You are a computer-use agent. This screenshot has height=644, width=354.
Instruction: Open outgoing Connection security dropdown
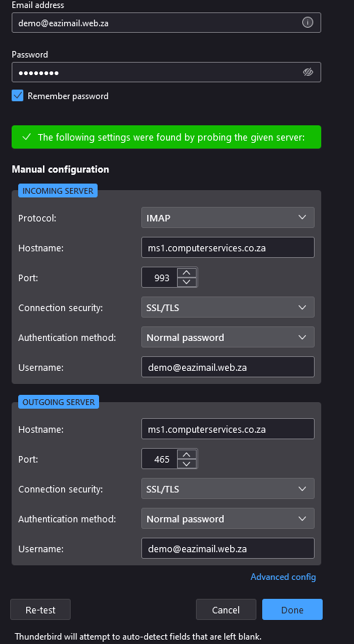(228, 489)
